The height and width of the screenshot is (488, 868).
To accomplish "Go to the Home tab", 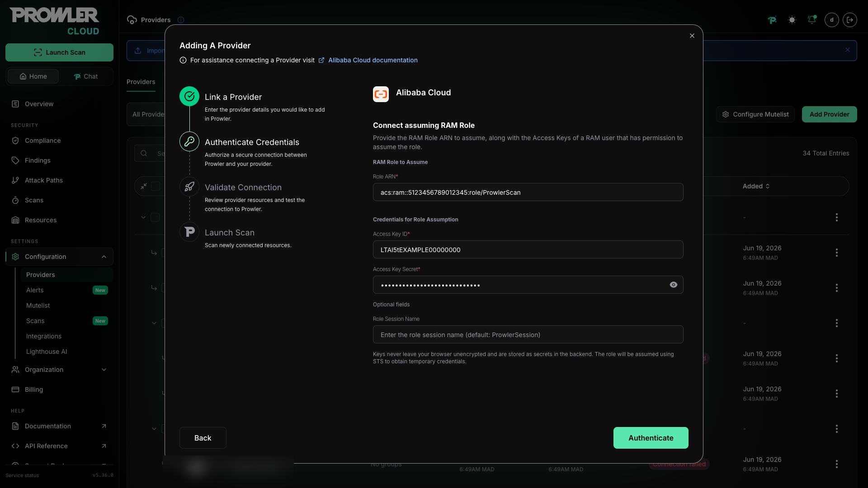I will point(33,76).
